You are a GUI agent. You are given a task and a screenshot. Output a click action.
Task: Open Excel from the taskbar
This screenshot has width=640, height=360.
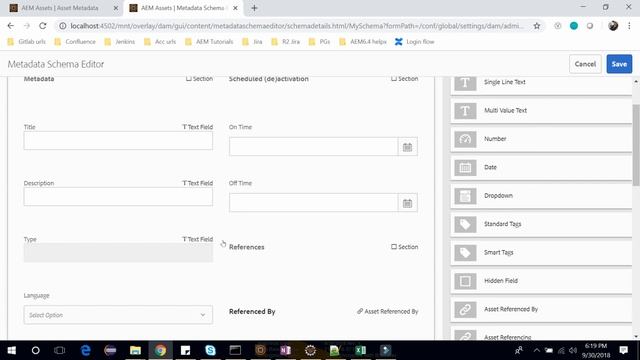tap(360, 350)
